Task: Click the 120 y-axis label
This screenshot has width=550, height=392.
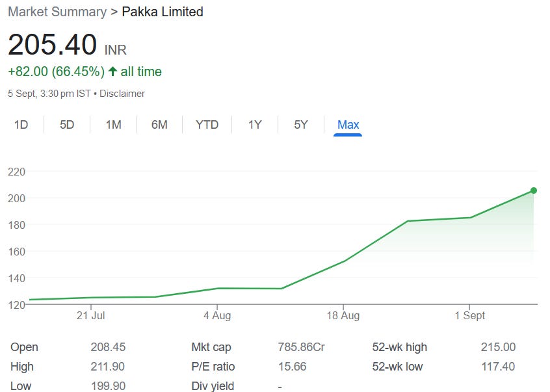Action: [x=16, y=305]
